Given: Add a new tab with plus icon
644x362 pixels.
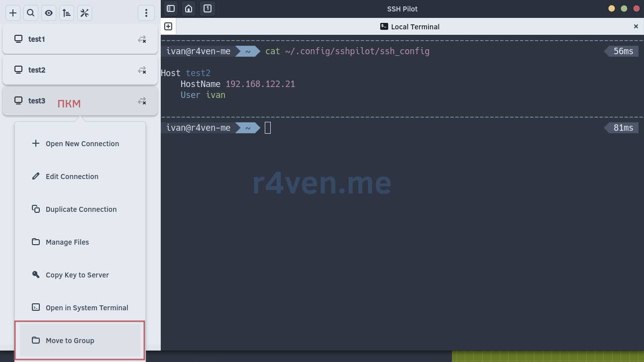Looking at the screenshot, I should (168, 26).
